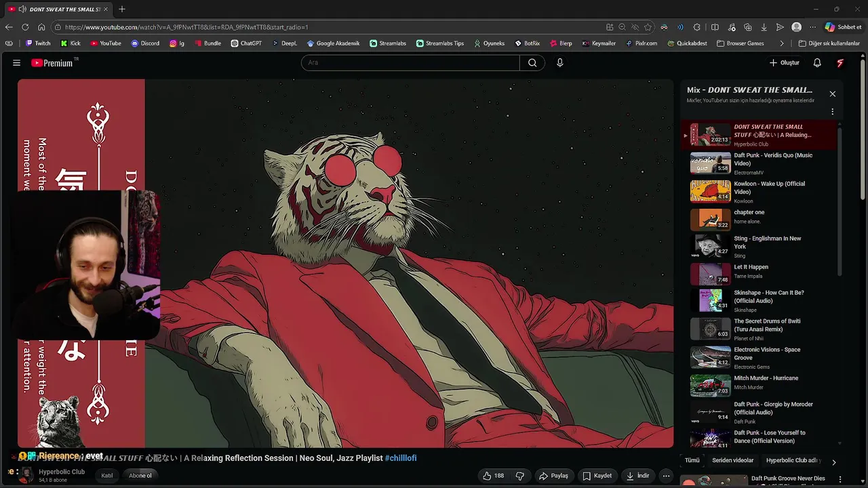Open browser downloads icon

(x=764, y=27)
